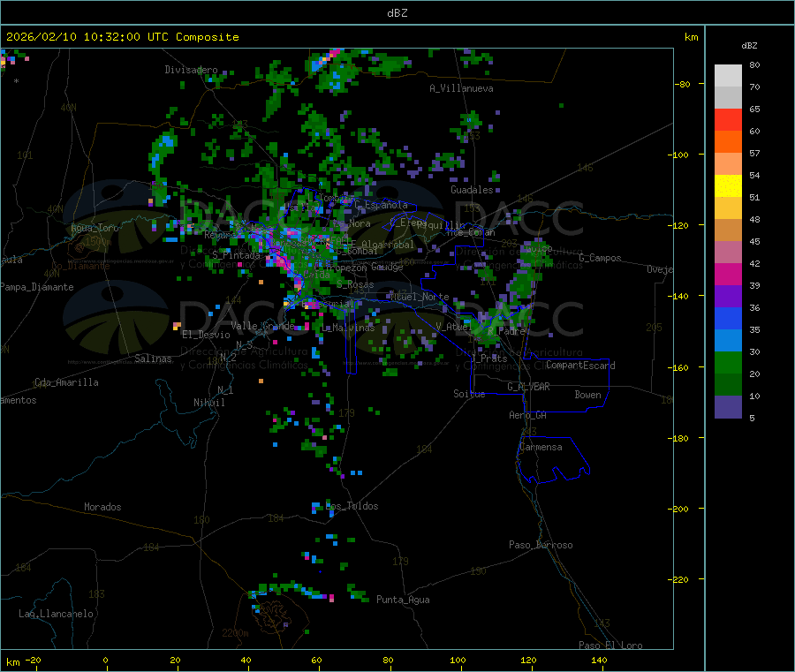The image size is (795, 672).
Task: Click the white 70-80 dBZ legend swatch
Action: coord(728,76)
